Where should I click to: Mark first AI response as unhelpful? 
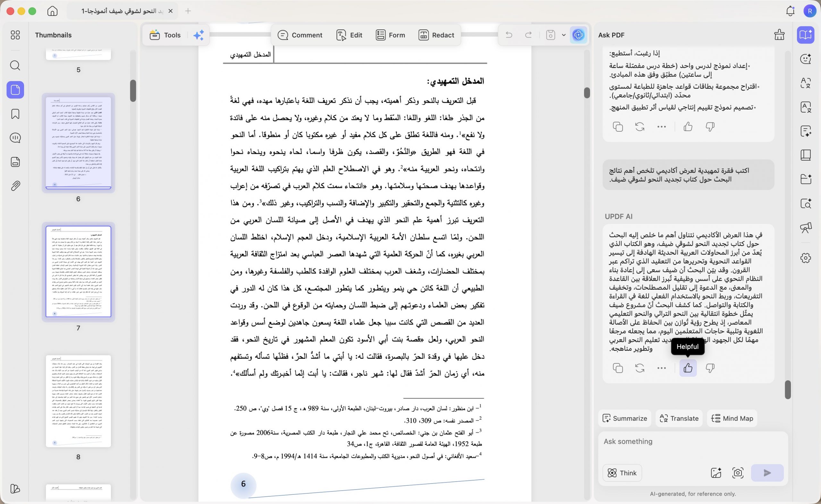pos(710,127)
